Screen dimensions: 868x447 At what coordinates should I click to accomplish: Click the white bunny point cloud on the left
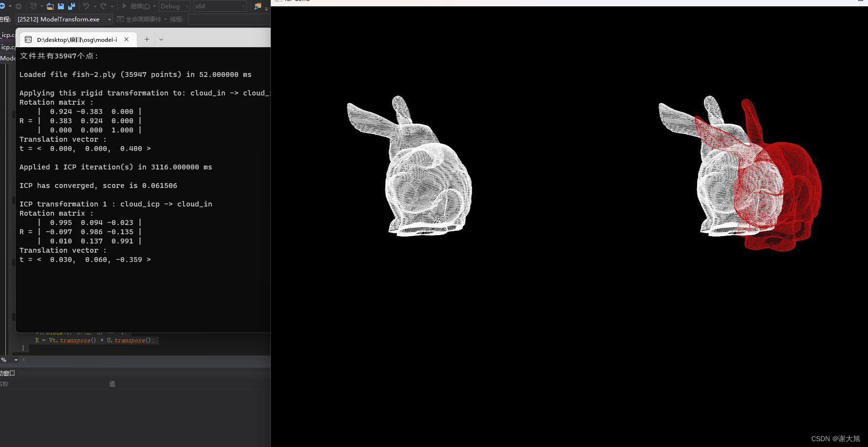pyautogui.click(x=410, y=167)
